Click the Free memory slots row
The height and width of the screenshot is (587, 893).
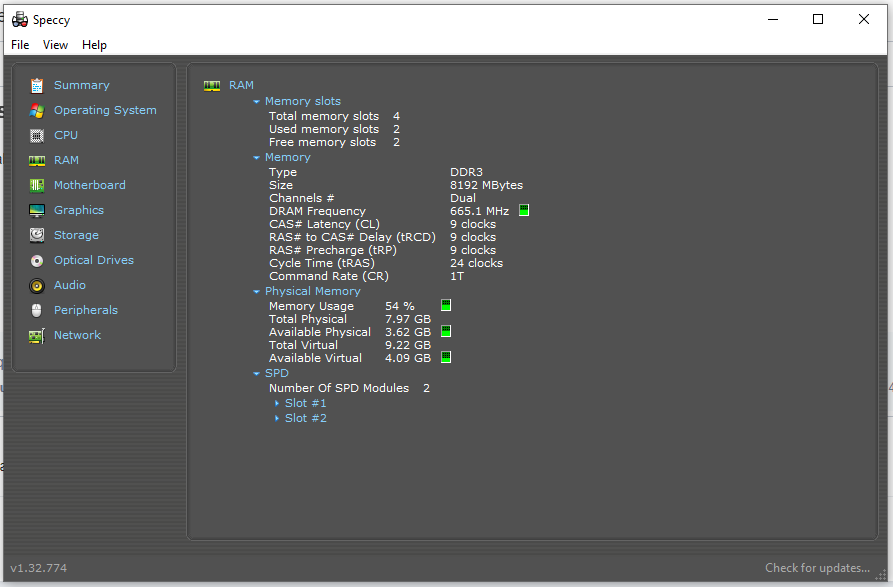(334, 142)
